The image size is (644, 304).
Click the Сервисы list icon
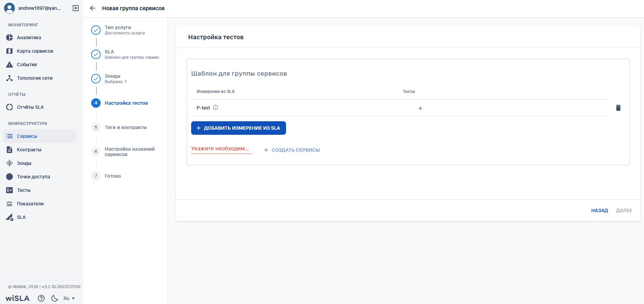pos(9,136)
